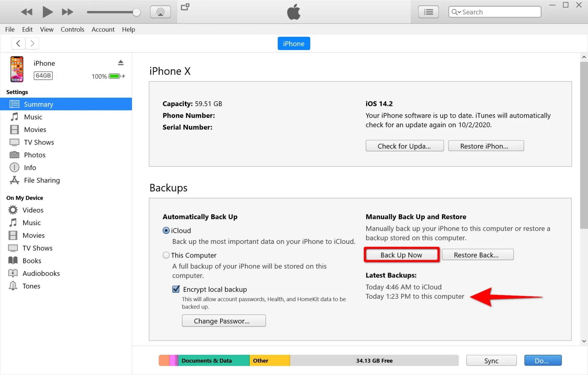Click the search input field
The height and width of the screenshot is (375, 588).
(x=495, y=12)
